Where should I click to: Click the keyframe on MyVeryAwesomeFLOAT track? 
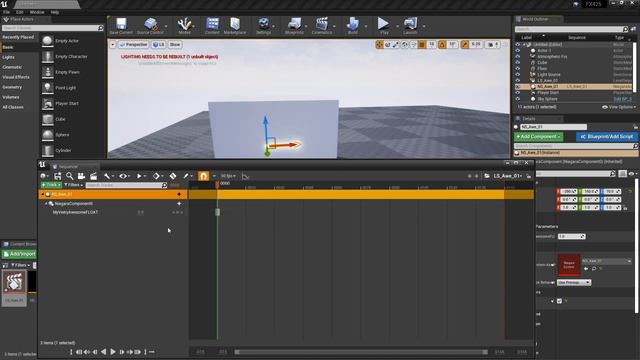pos(218,212)
